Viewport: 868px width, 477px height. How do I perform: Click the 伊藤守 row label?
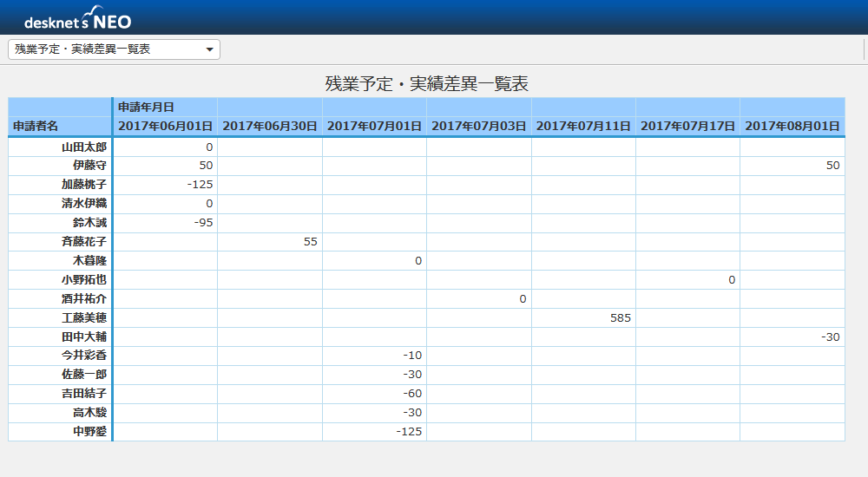coord(89,165)
